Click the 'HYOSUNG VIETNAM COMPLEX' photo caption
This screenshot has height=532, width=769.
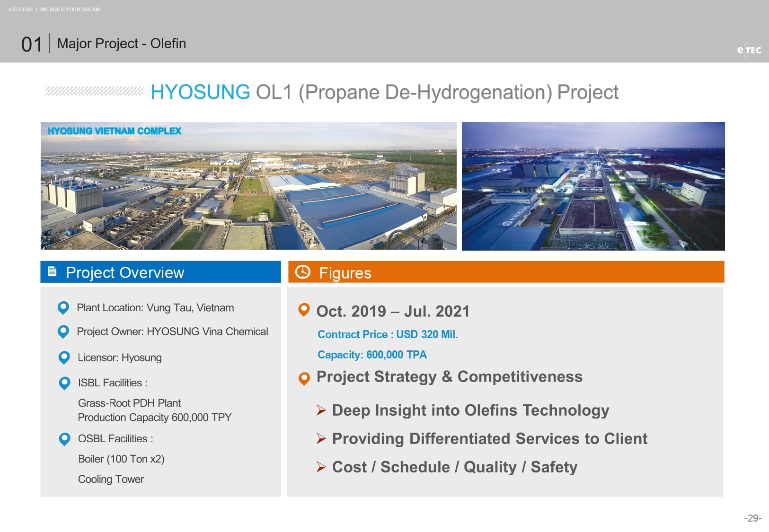coord(114,131)
